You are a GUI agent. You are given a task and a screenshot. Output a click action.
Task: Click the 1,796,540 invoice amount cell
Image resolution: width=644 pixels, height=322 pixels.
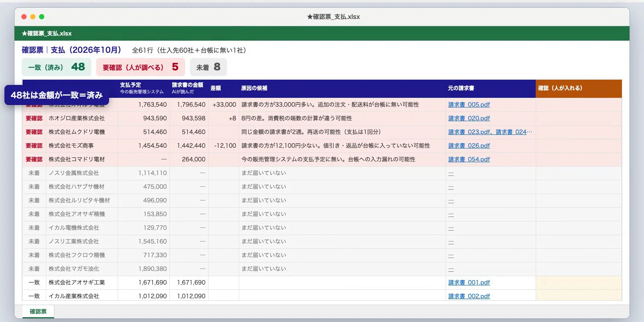[189, 105]
